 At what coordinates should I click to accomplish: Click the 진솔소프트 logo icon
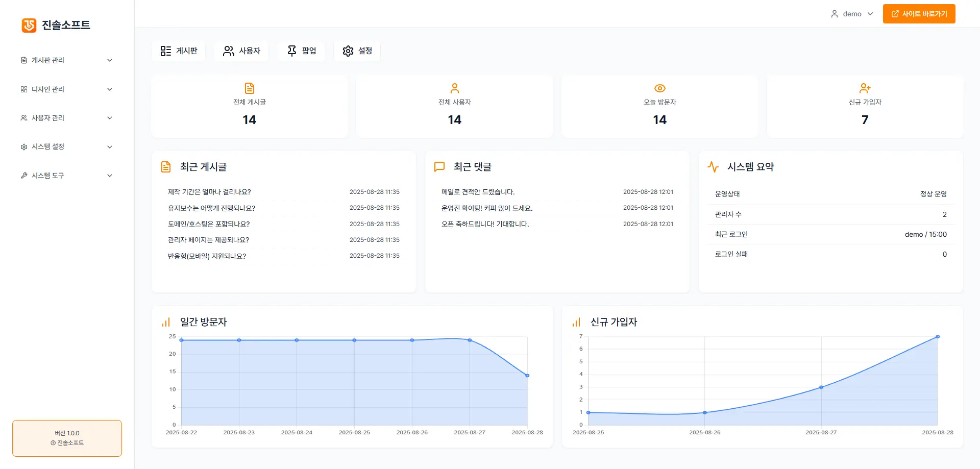point(29,25)
